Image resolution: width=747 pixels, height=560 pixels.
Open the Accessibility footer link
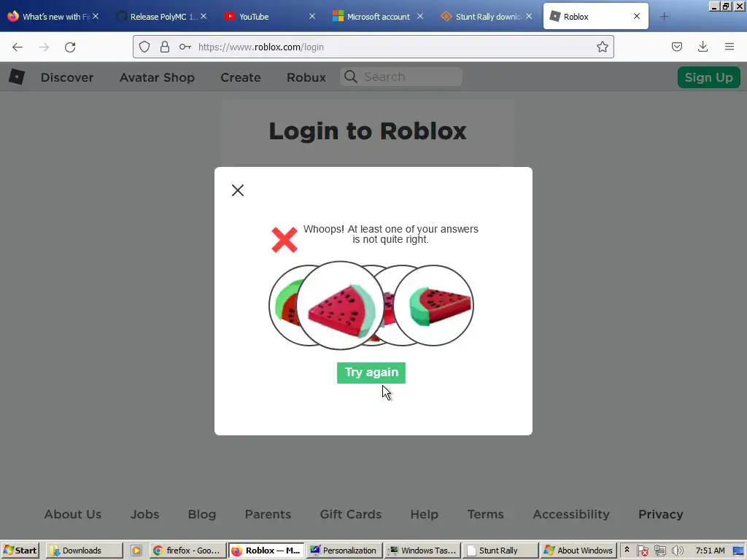571,514
